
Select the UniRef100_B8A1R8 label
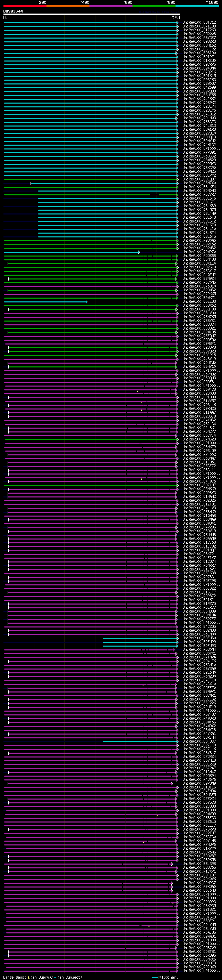tap(199, 129)
